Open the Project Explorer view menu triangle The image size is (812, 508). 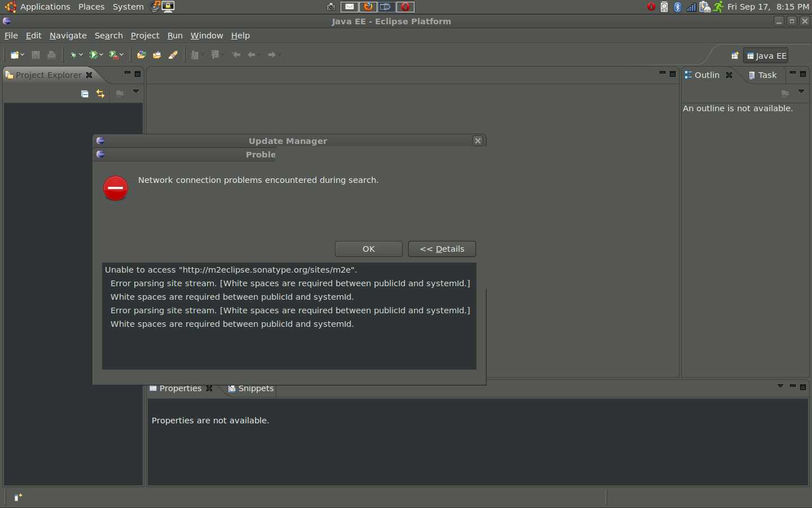pos(136,91)
